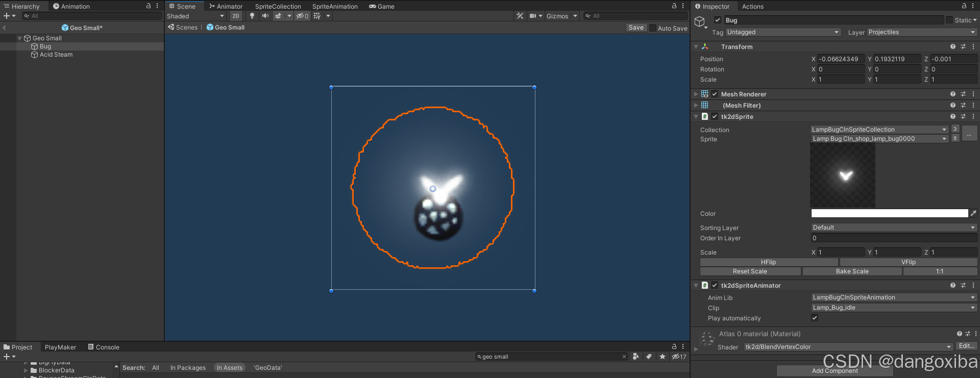Open Transform component help reference

(x=953, y=46)
